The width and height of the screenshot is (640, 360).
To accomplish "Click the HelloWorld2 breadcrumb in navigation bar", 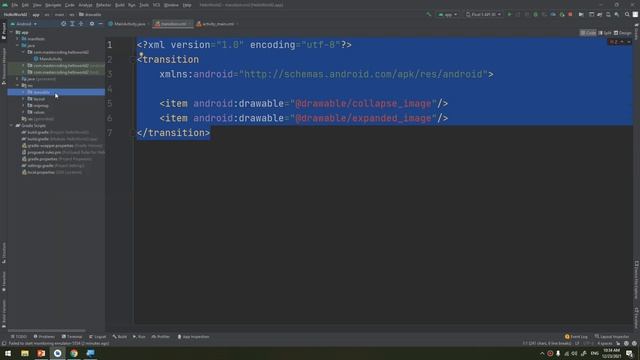I will [x=15, y=15].
